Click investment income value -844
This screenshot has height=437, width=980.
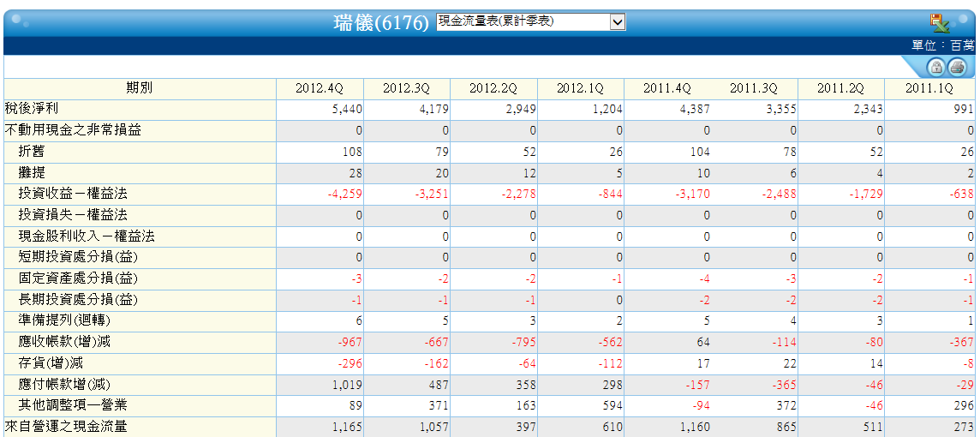click(612, 195)
